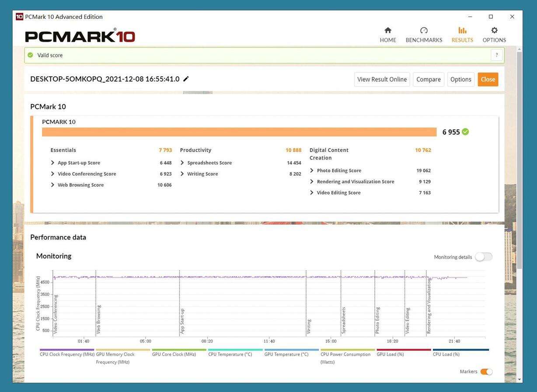Click the Productivity score 10 888
Screen dimensions: 537x392
293,150
